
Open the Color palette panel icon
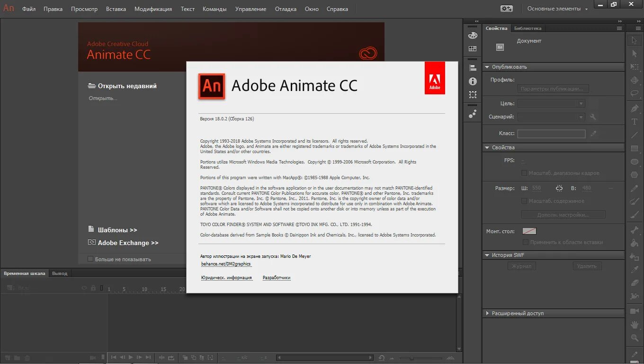pyautogui.click(x=473, y=36)
